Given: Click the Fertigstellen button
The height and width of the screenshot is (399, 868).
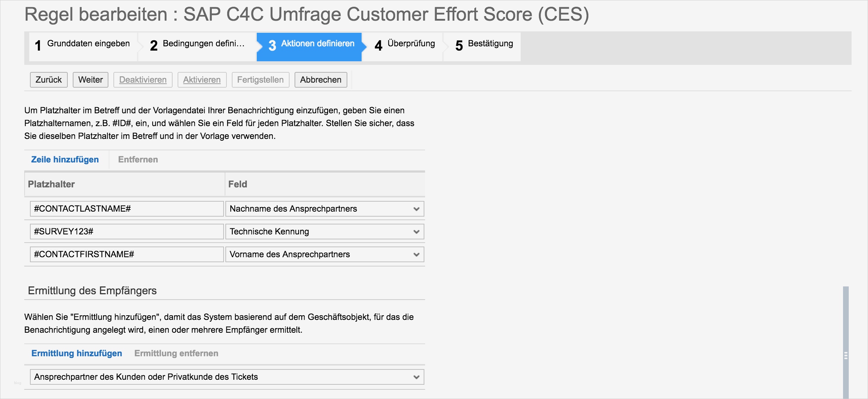Looking at the screenshot, I should click(x=260, y=80).
